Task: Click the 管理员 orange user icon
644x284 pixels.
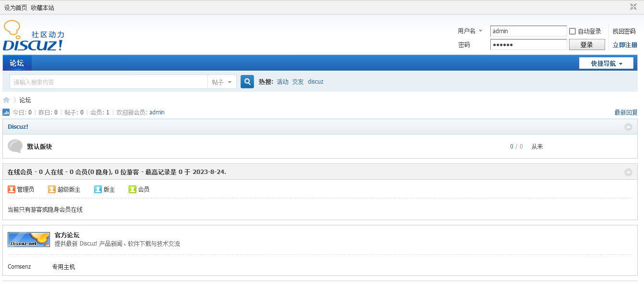Action: click(x=12, y=189)
